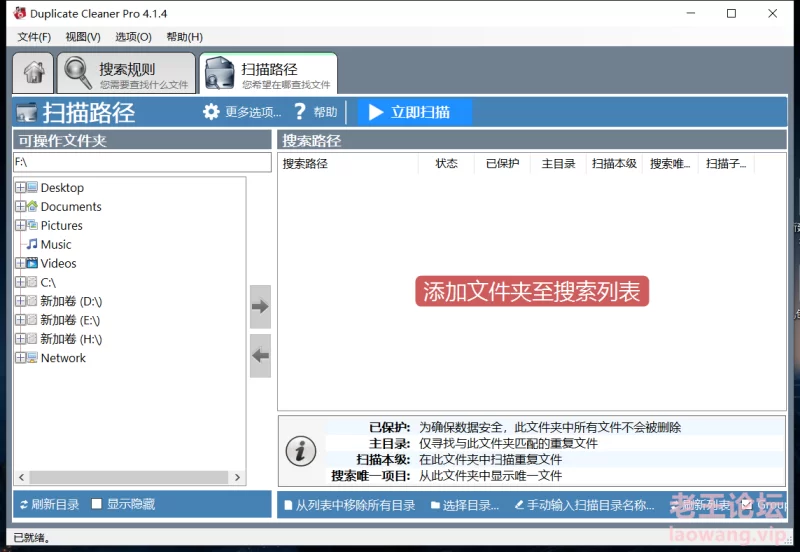800x552 pixels.
Task: Select the Desktop folder icon
Action: click(x=32, y=187)
